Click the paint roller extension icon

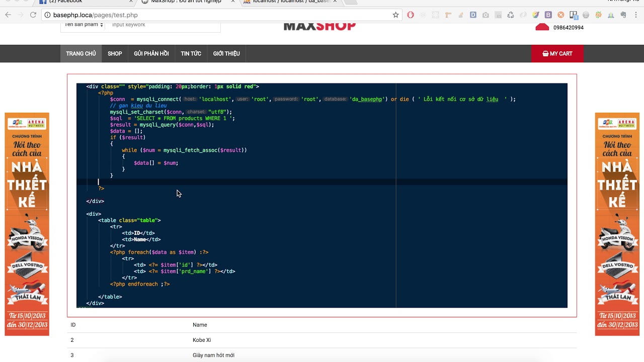(x=448, y=15)
